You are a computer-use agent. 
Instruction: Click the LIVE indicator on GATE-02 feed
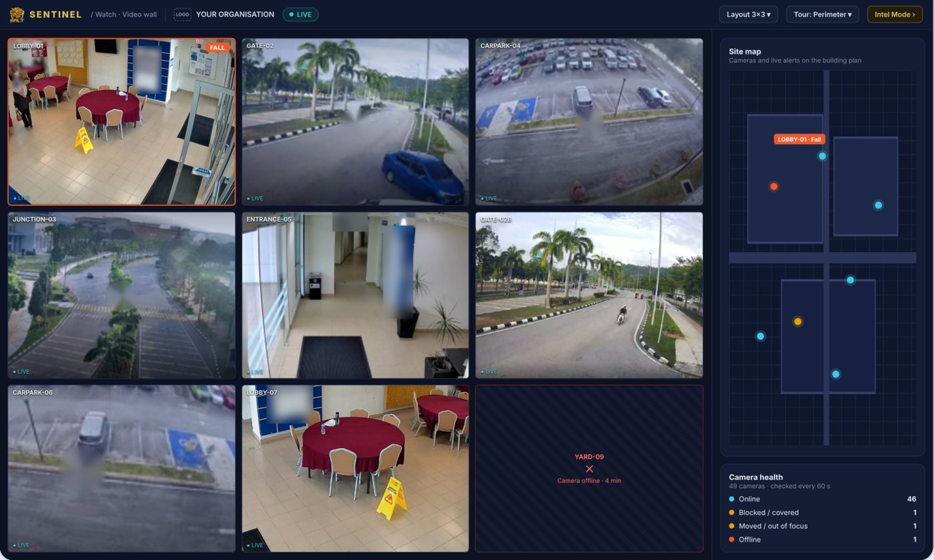(255, 198)
